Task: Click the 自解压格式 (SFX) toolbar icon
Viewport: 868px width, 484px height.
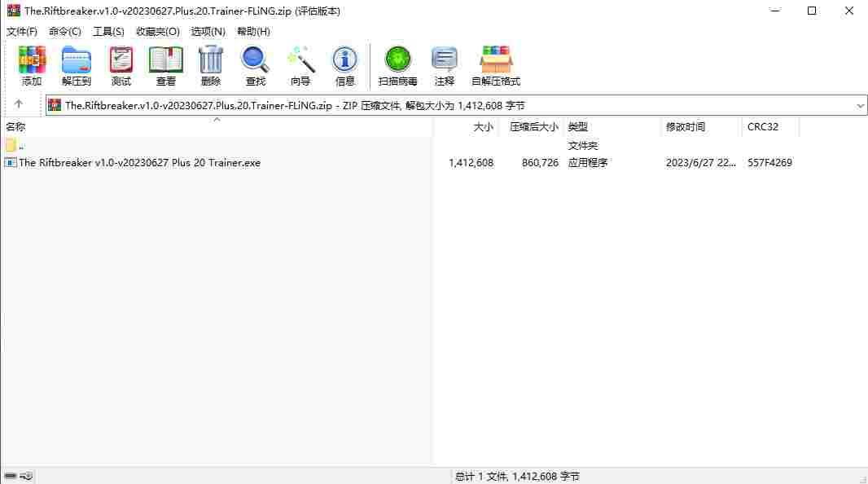Action: pos(495,59)
